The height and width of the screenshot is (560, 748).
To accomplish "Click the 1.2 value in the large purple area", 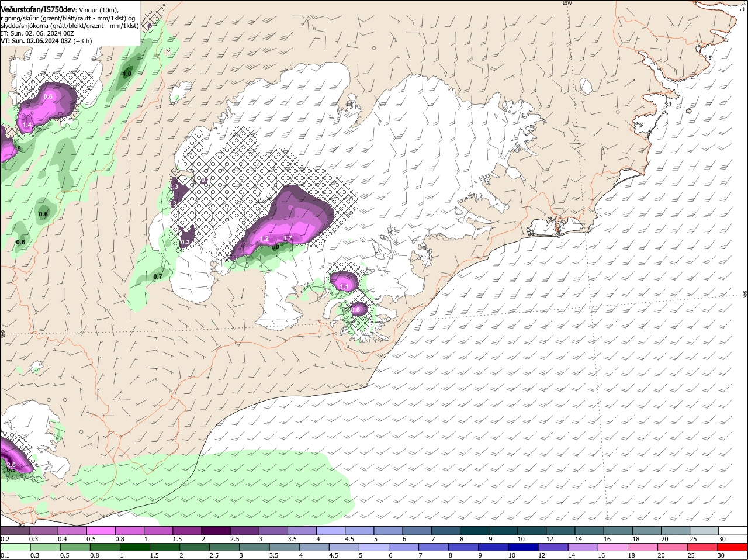I will [x=264, y=239].
